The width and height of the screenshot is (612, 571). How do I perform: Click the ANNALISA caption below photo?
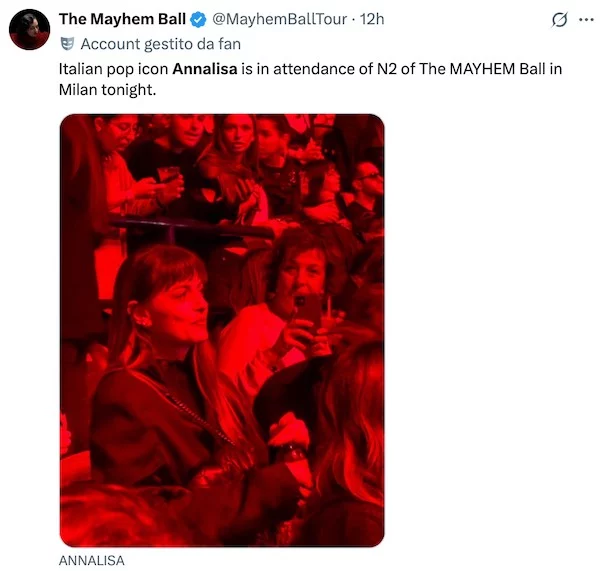[92, 560]
